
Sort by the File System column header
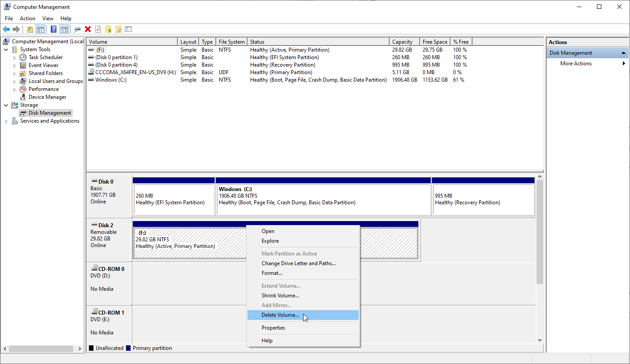click(x=232, y=42)
